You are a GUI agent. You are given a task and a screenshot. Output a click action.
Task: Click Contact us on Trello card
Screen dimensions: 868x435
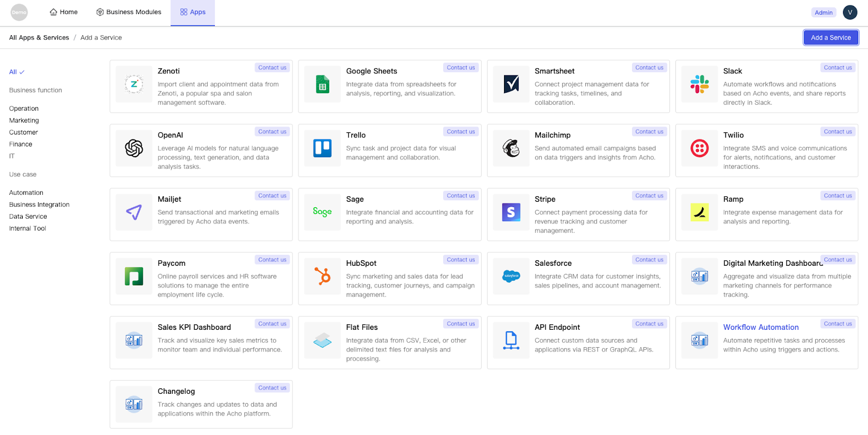(x=461, y=132)
